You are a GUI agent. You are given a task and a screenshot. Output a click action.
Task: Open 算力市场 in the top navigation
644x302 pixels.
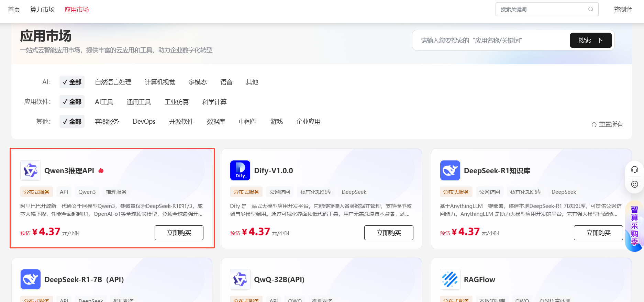click(x=42, y=10)
